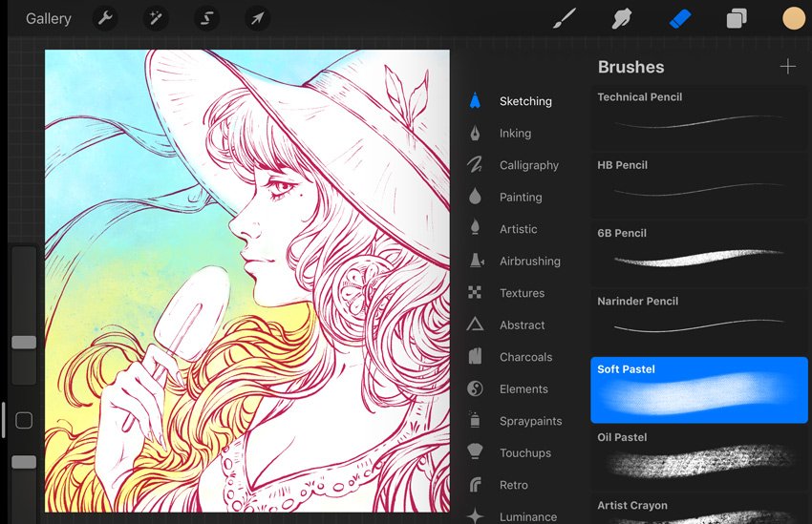This screenshot has height=524, width=812.
Task: Choose the Technical Pencil brush
Action: click(x=699, y=117)
